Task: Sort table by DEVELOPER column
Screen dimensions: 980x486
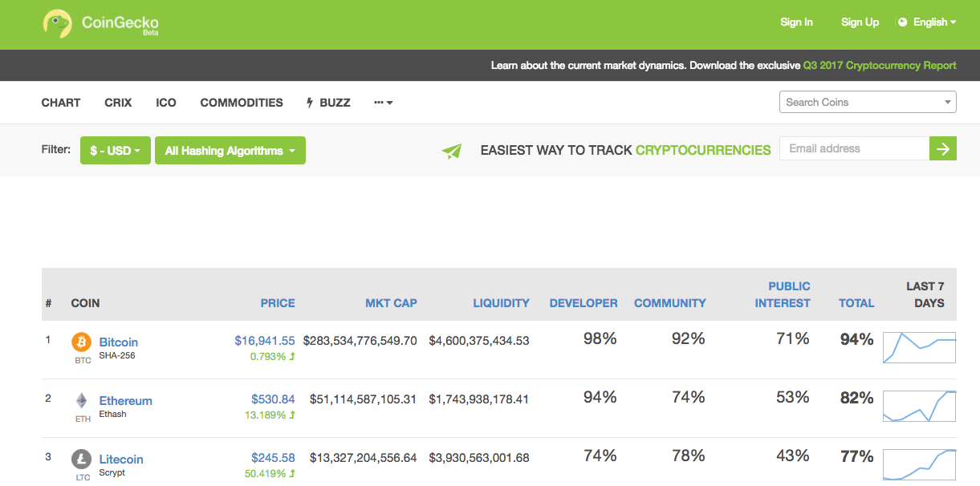Action: [x=584, y=303]
